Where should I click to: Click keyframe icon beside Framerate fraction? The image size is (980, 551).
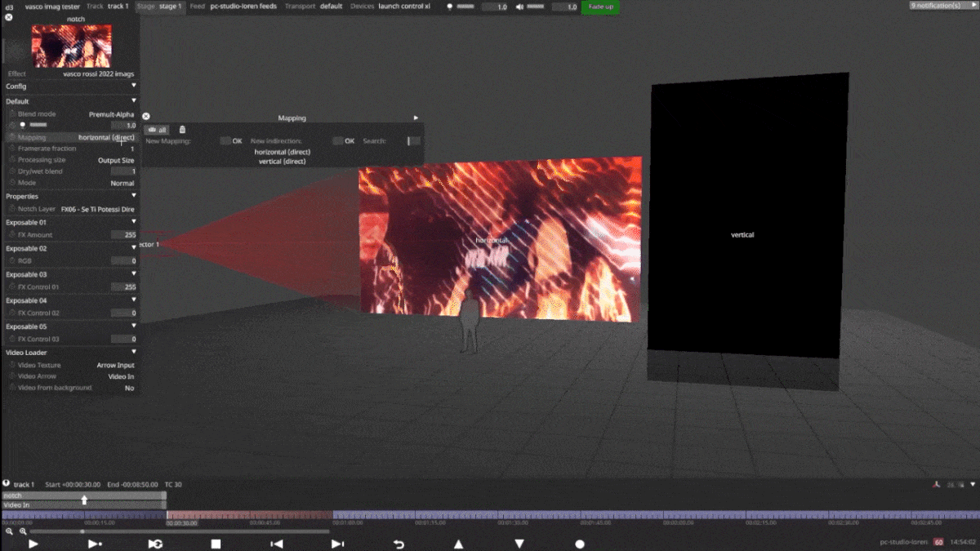[12, 149]
